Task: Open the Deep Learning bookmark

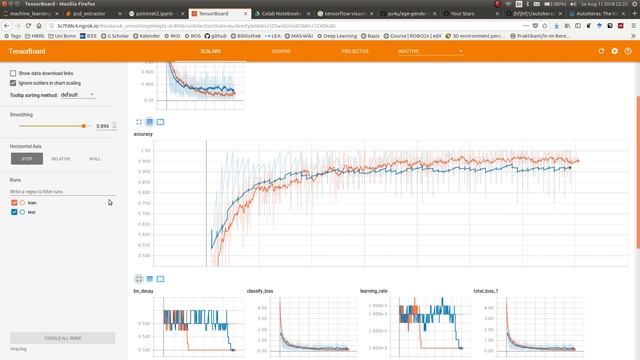Action: 337,36
